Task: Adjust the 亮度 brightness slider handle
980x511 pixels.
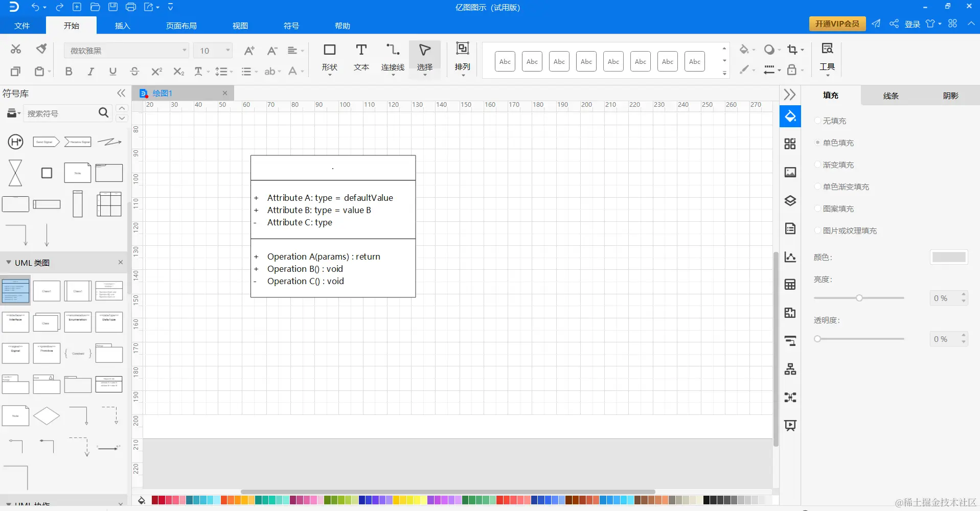Action: (x=859, y=298)
